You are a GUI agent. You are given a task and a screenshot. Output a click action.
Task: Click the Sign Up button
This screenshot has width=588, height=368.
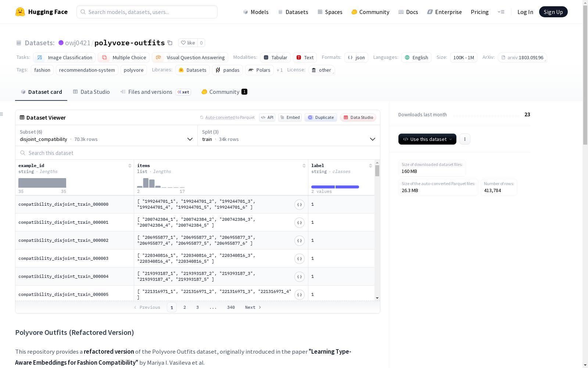click(x=553, y=12)
